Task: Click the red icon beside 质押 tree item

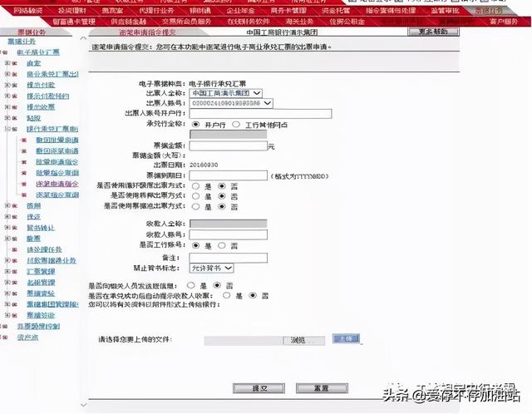Action: 15,205
